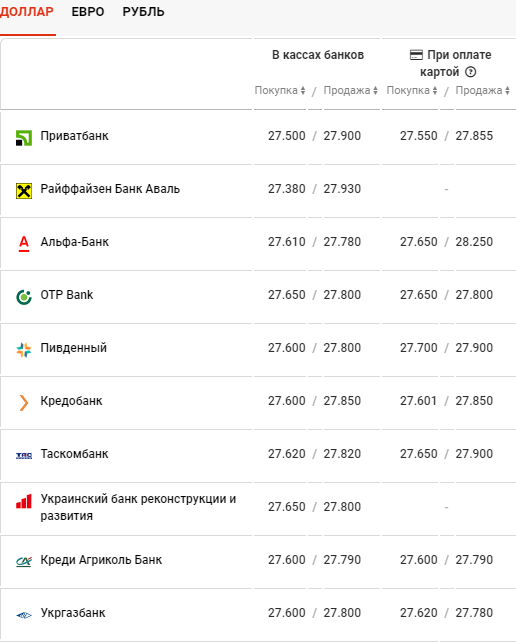This screenshot has width=516, height=642.
Task: Click the orange Кредобанк chevron logo
Action: click(24, 402)
